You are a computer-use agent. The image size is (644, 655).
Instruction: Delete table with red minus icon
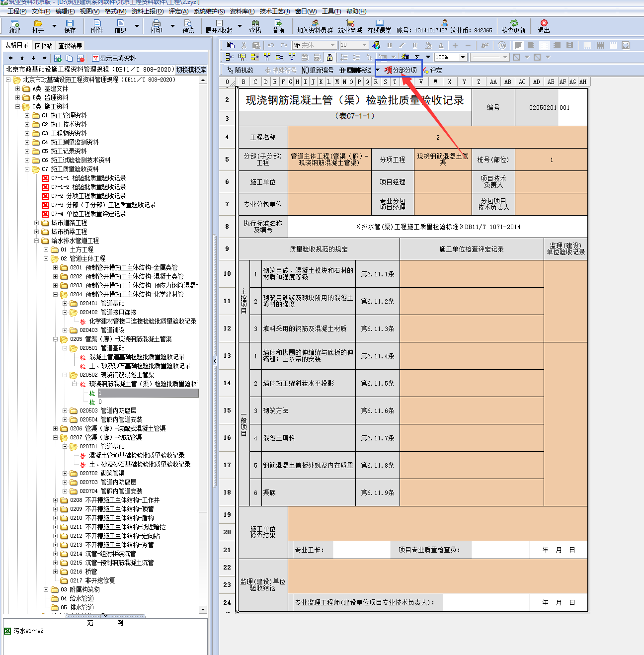[x=81, y=58]
